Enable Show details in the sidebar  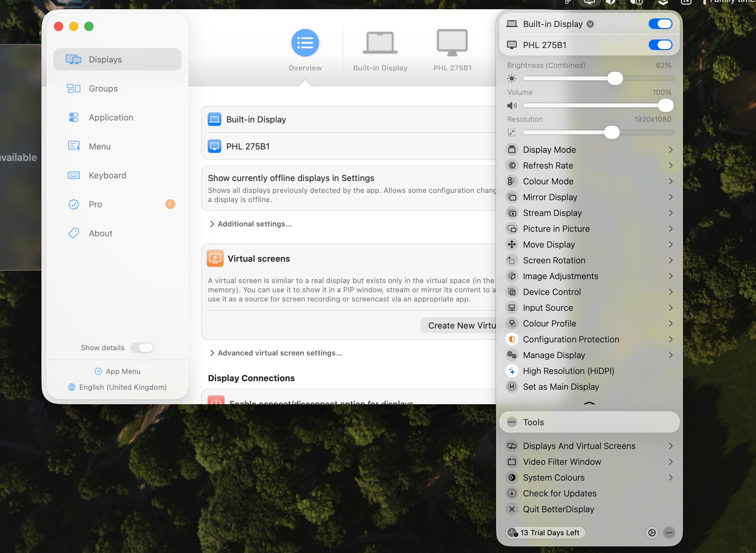142,348
